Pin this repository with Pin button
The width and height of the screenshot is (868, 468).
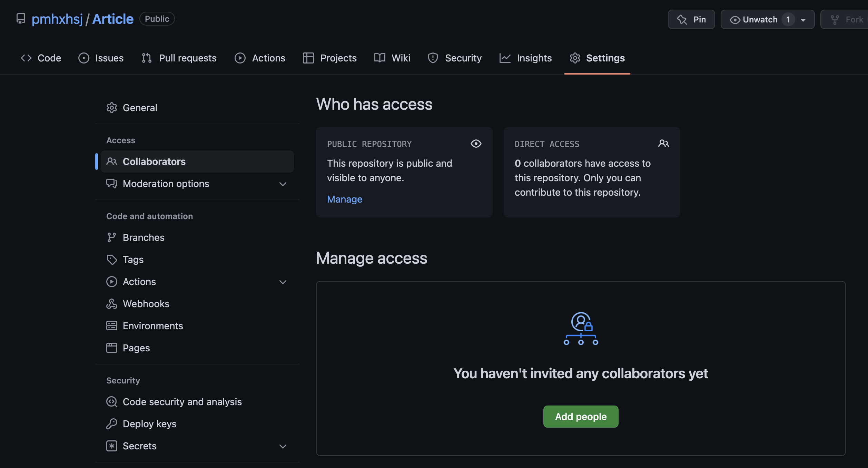[691, 20]
